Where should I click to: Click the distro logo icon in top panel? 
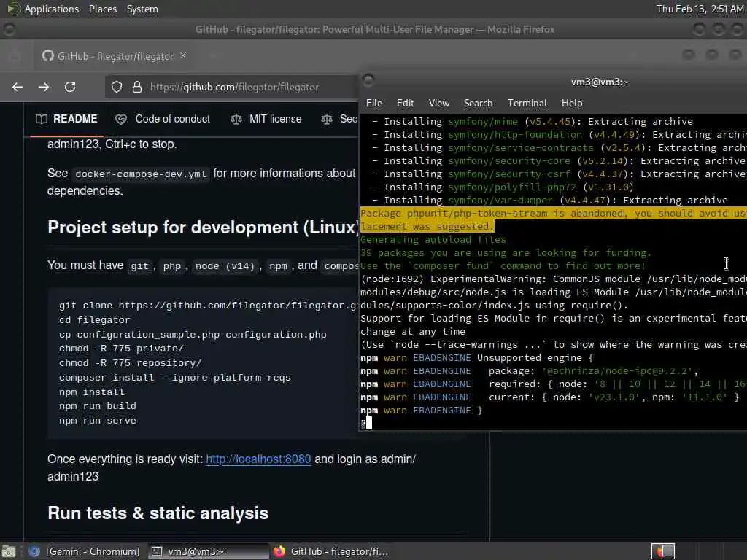pyautogui.click(x=13, y=9)
